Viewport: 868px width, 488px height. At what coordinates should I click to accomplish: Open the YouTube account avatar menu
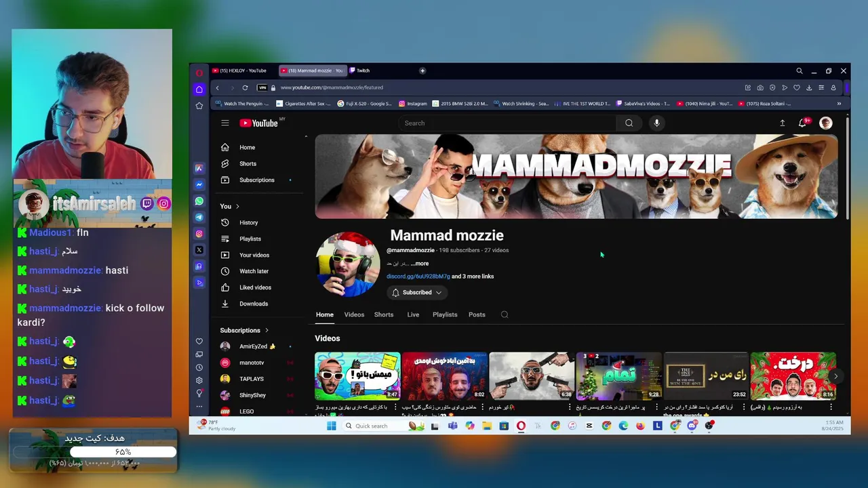pyautogui.click(x=825, y=123)
